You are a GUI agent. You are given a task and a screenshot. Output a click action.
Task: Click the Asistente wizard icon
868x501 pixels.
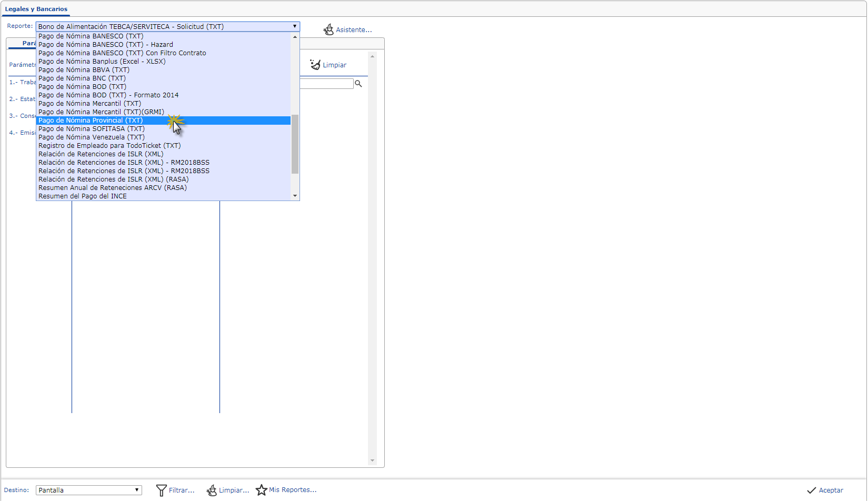click(328, 29)
